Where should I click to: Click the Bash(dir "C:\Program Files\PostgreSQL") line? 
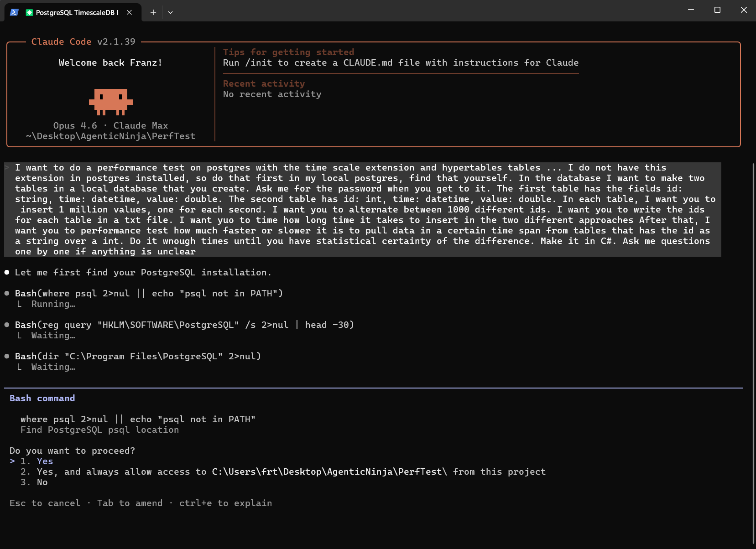(x=138, y=356)
